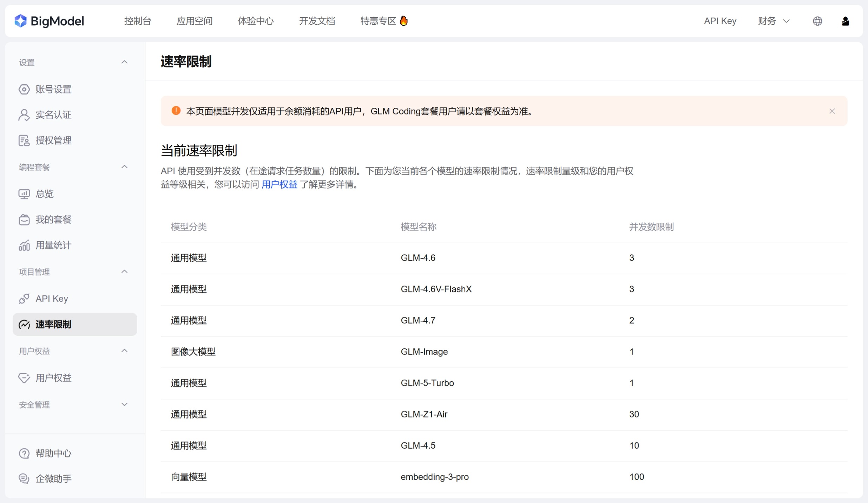This screenshot has height=503, width=868.
Task: Go to 开发文档 in top navigation
Action: (317, 21)
